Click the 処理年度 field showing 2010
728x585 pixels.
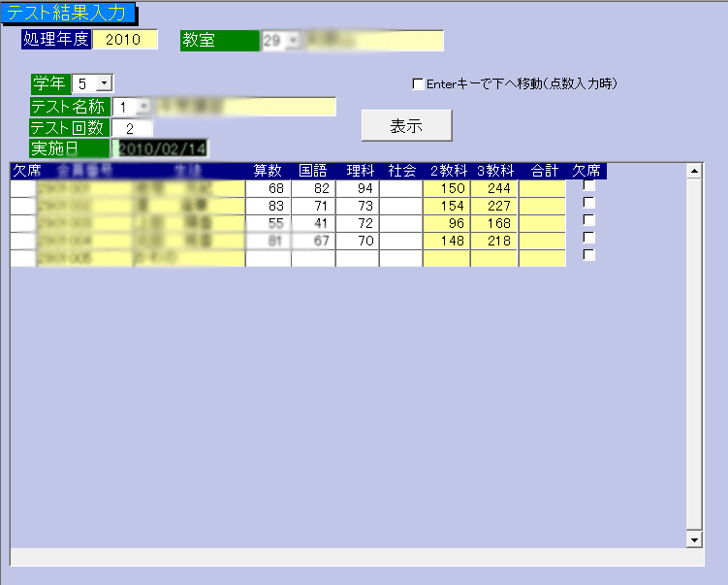(x=124, y=40)
